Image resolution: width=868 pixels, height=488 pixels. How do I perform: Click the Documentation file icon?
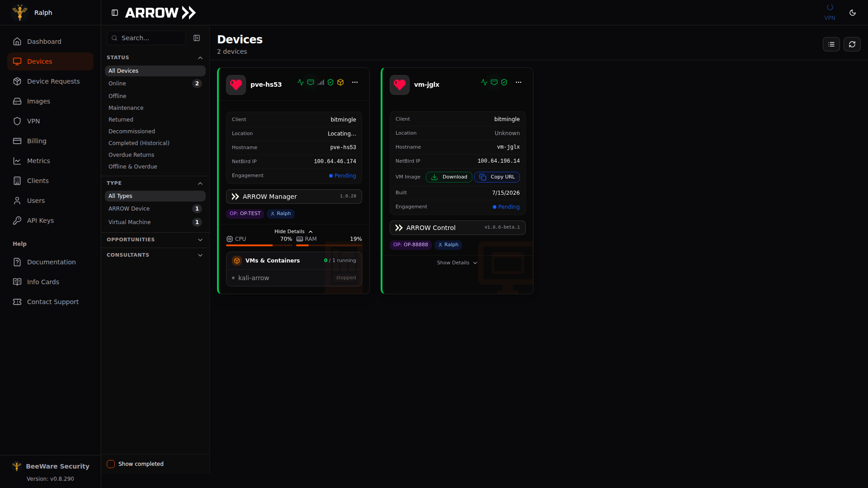pos(17,262)
